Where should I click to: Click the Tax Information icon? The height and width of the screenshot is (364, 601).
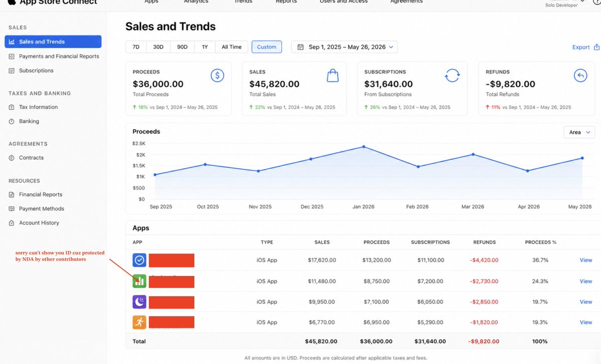[x=12, y=107]
